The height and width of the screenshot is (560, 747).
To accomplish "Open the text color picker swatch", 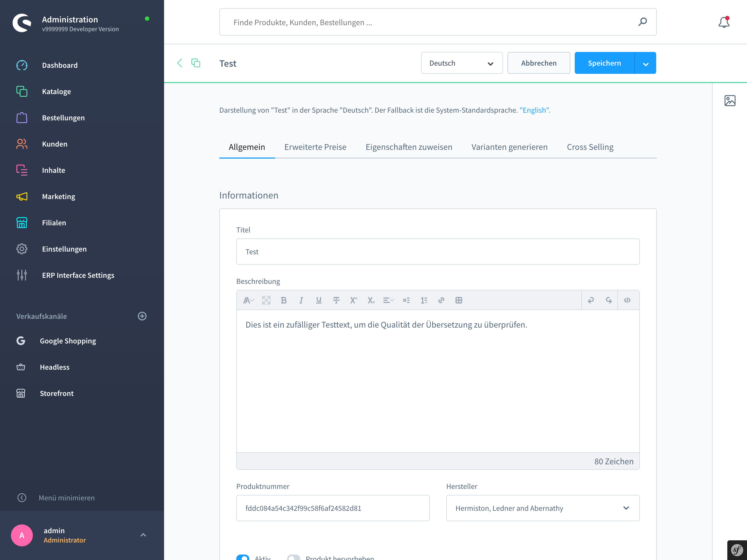I will [266, 300].
